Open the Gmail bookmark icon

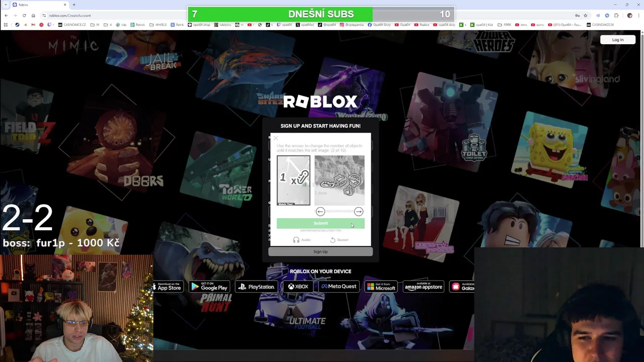coord(33,25)
